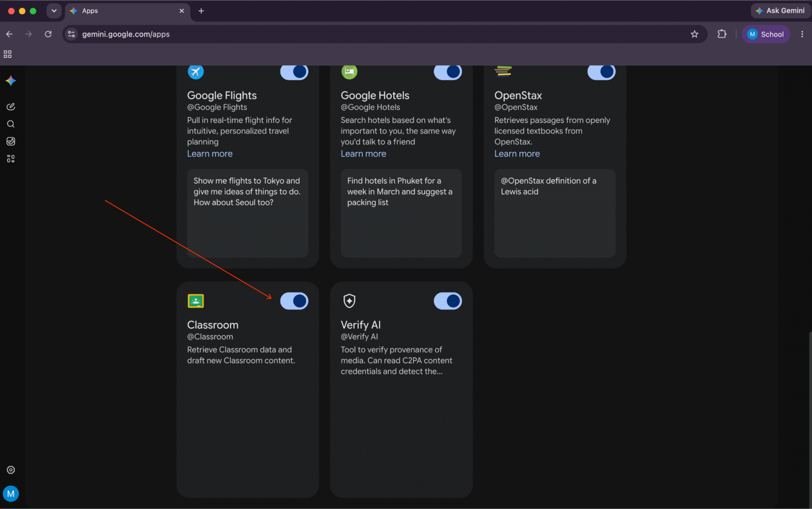Open the browser extensions puzzle icon
812x509 pixels.
pos(722,34)
